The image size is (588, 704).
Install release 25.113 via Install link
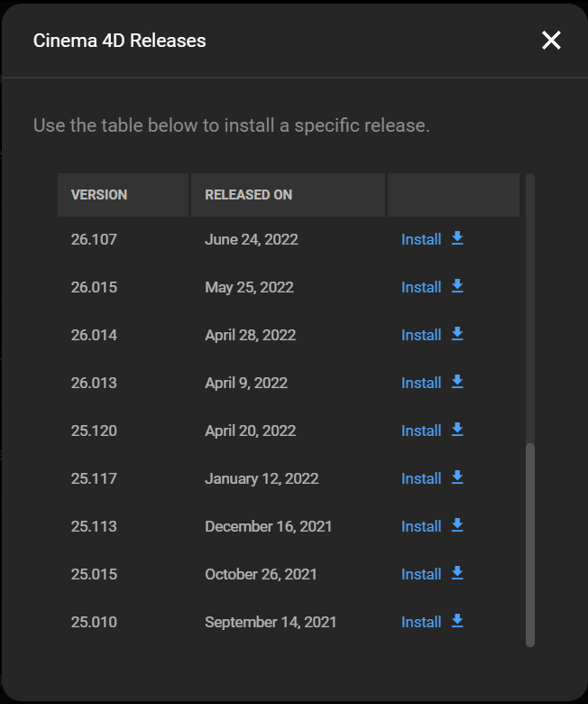(421, 527)
